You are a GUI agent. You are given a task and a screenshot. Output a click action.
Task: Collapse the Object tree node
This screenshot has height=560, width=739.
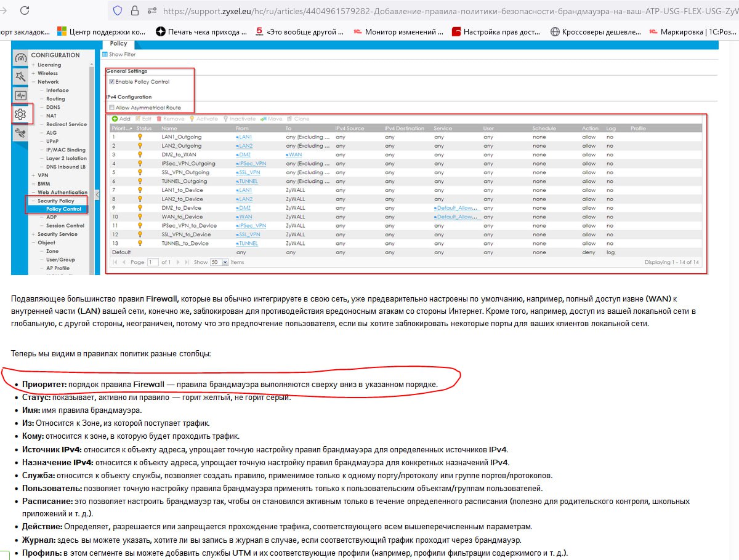point(34,243)
